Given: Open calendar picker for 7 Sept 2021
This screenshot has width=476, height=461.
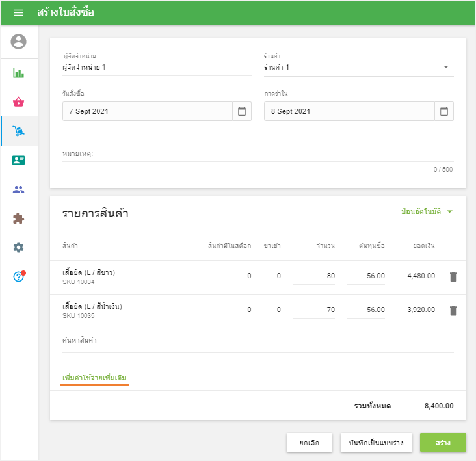Looking at the screenshot, I should 242,111.
